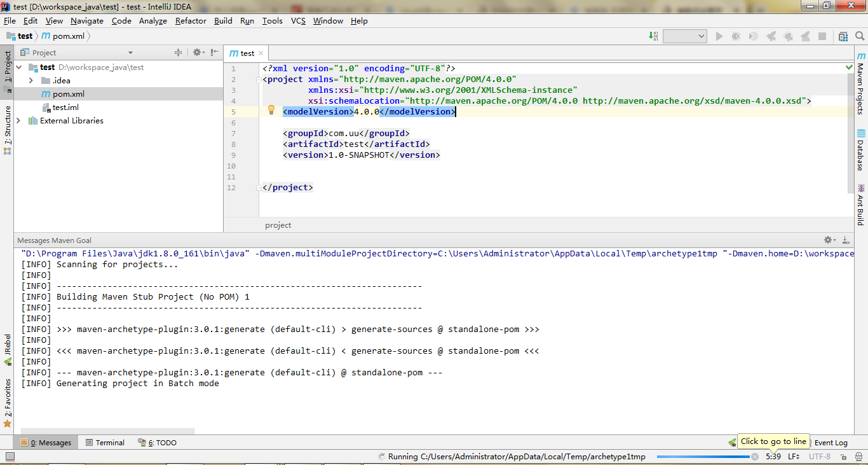Hide the Project tool window
Image resolution: width=868 pixels, height=465 pixels.
click(x=215, y=52)
